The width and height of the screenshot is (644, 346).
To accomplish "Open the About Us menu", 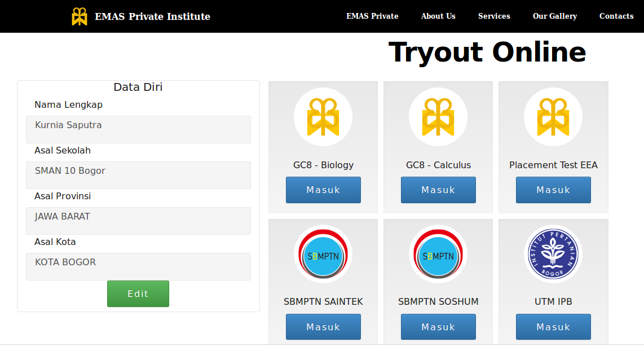I will coord(438,16).
